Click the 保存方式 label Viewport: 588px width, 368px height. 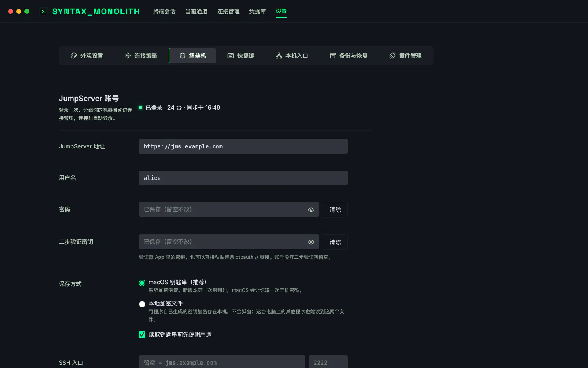tap(70, 284)
